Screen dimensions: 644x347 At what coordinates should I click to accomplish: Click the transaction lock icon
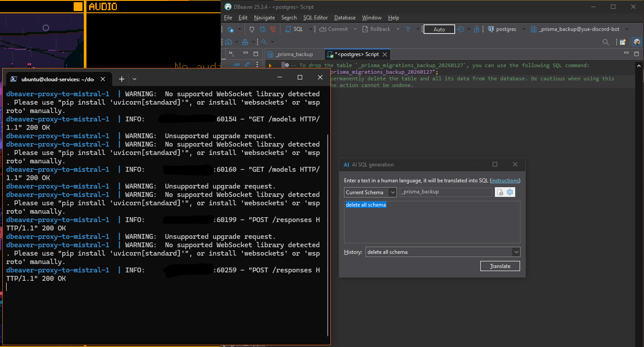[476, 29]
